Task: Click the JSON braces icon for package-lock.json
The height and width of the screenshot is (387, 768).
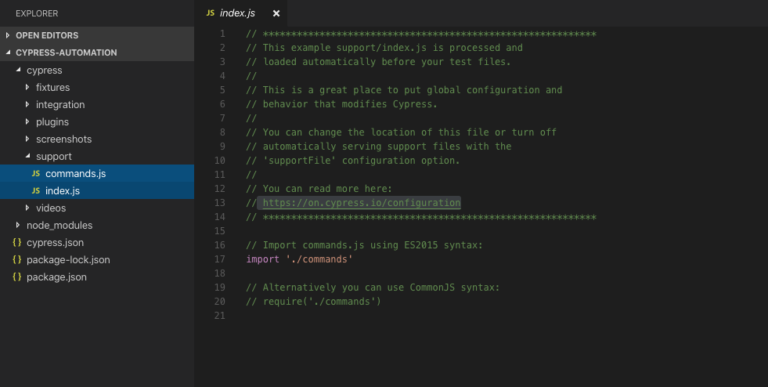Action: pyautogui.click(x=17, y=260)
